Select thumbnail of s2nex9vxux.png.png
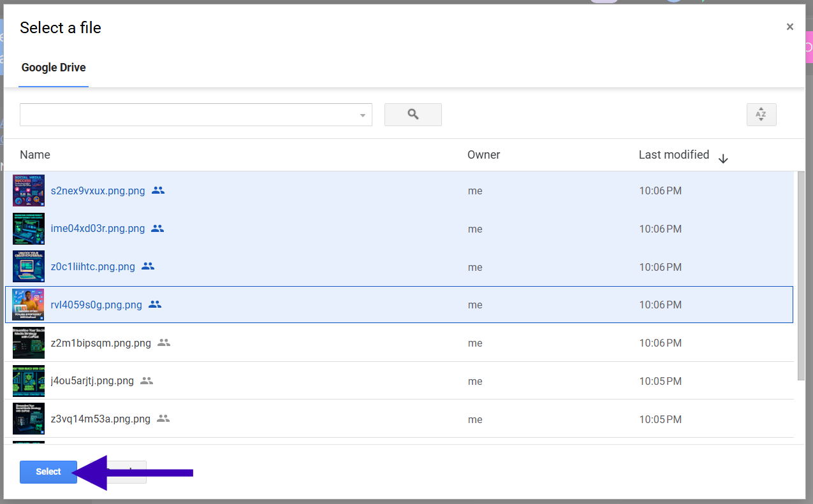The image size is (813, 504). pyautogui.click(x=29, y=191)
